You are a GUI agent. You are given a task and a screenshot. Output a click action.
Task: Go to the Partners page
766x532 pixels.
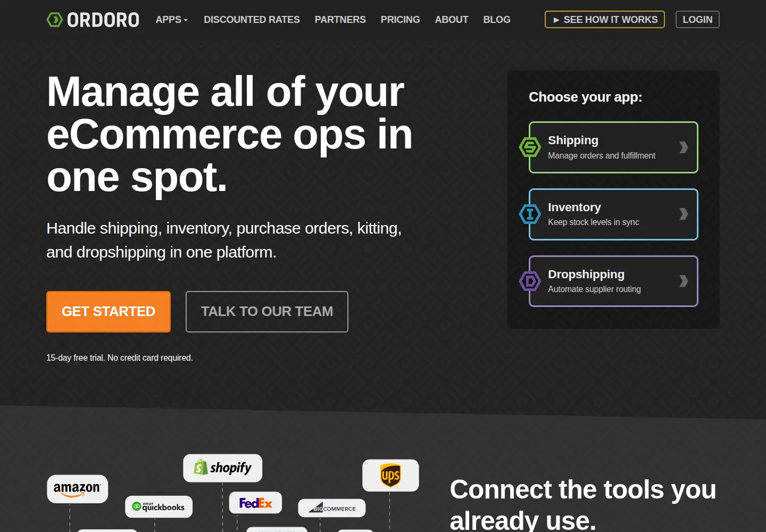pos(340,20)
